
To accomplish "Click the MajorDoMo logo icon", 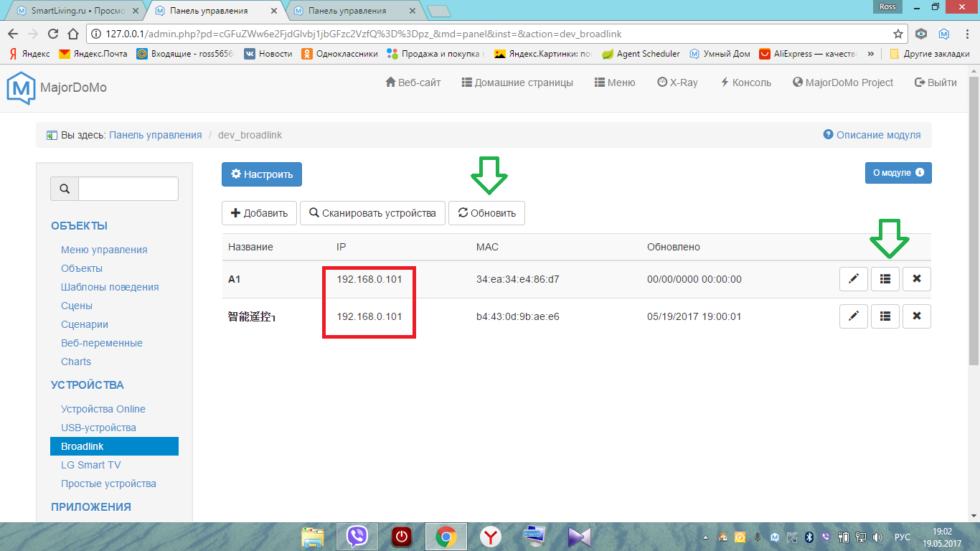I will point(21,88).
